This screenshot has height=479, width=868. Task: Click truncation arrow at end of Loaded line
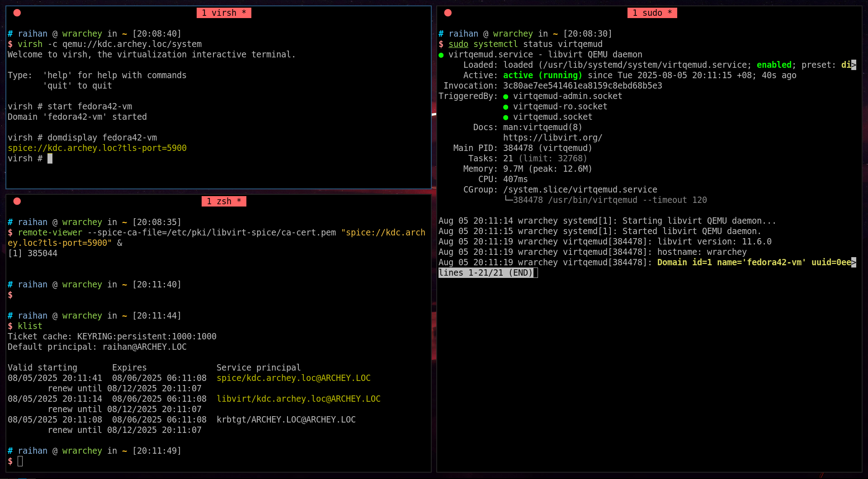coord(854,65)
